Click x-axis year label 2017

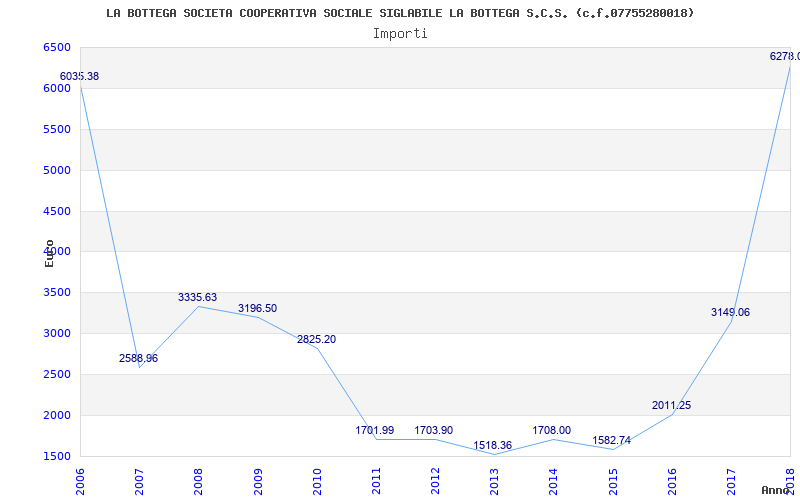tap(731, 481)
